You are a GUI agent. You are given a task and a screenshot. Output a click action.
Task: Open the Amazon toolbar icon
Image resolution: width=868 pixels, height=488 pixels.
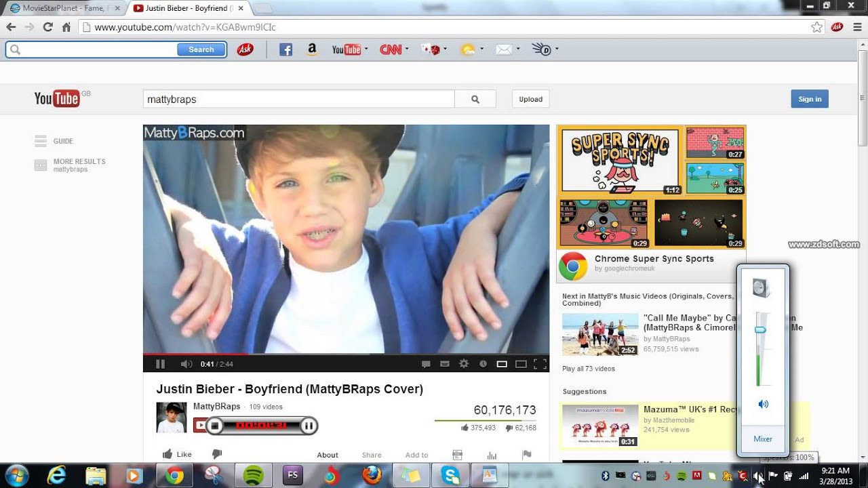312,49
